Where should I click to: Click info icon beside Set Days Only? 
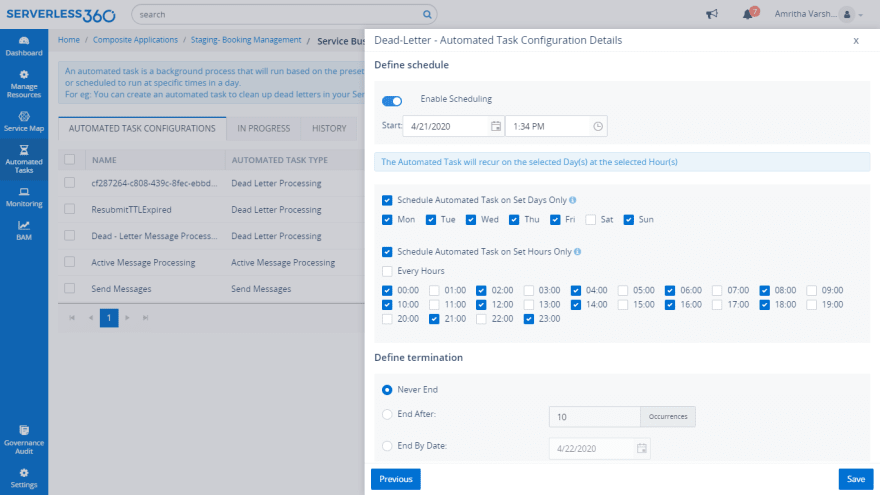tap(572, 200)
